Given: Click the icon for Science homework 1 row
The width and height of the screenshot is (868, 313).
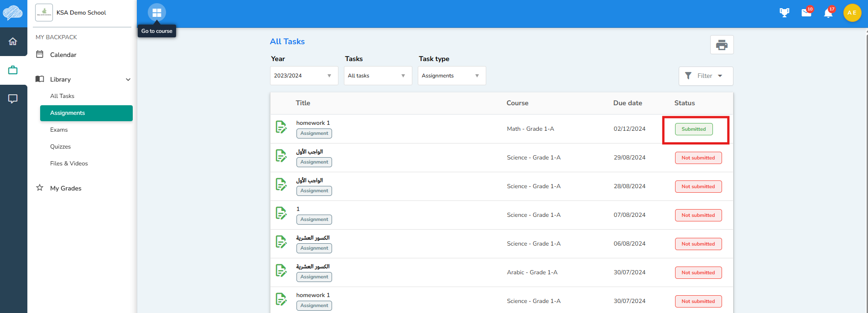Looking at the screenshot, I should 281,299.
